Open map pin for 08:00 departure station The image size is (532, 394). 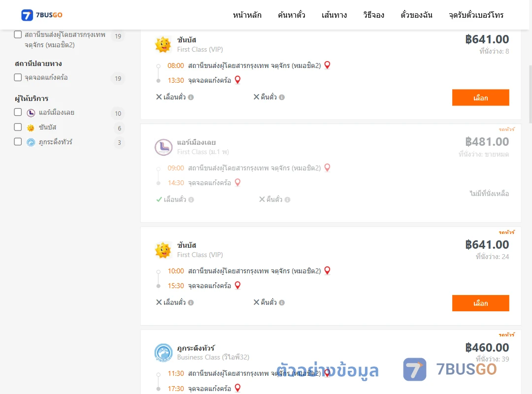(x=327, y=65)
